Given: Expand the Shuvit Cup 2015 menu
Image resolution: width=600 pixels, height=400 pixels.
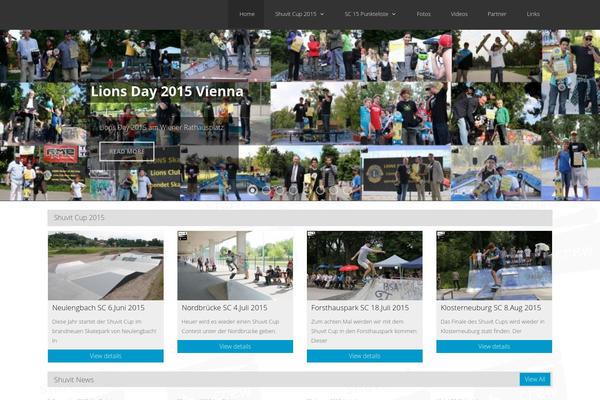Looking at the screenshot, I should [x=299, y=14].
